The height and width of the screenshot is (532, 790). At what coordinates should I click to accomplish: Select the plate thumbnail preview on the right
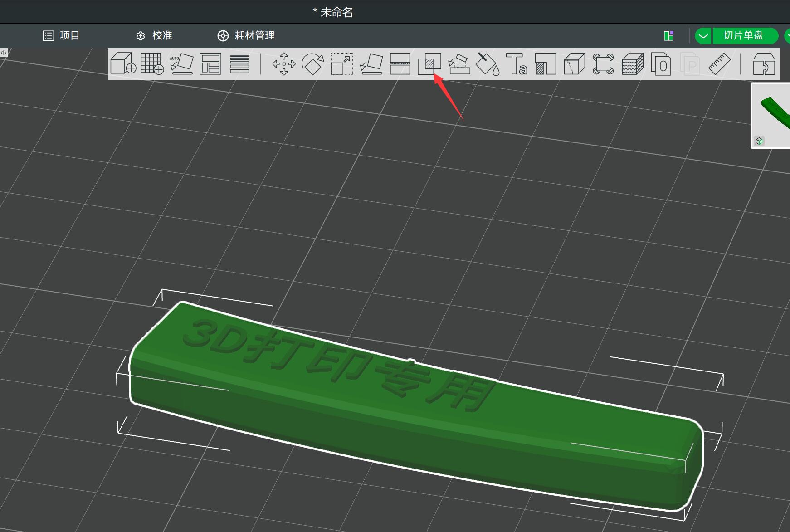pos(771,115)
